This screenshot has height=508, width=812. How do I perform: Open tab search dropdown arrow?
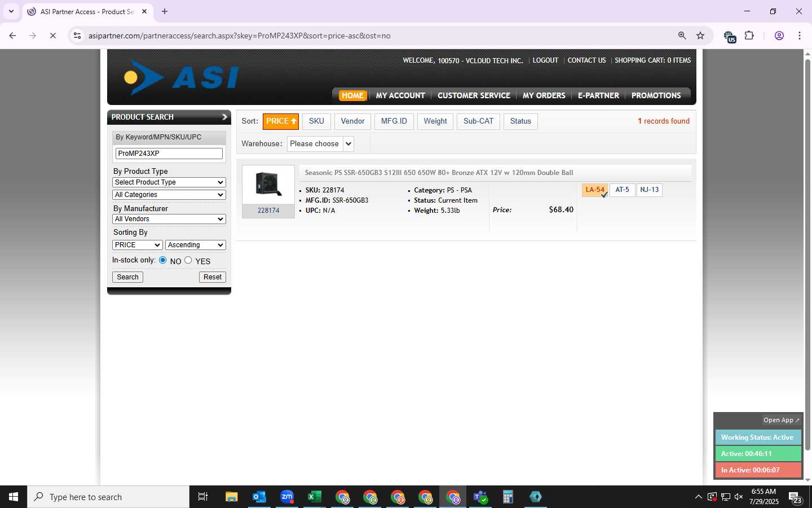[11, 11]
